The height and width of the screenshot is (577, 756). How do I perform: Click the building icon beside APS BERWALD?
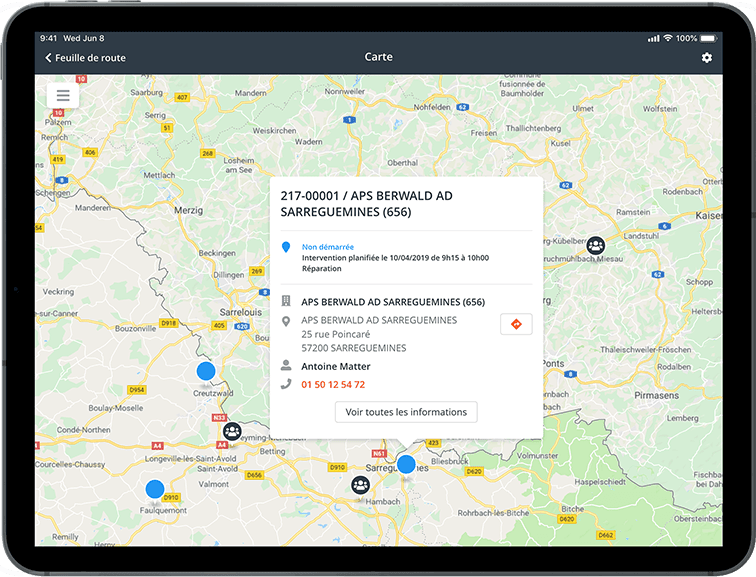pyautogui.click(x=286, y=301)
